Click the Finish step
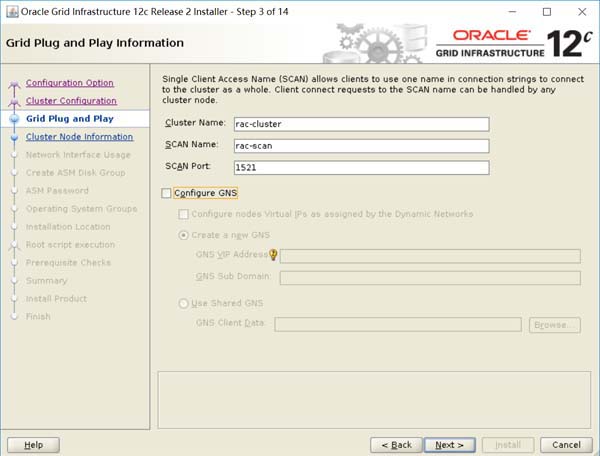The image size is (600, 456). coord(38,316)
